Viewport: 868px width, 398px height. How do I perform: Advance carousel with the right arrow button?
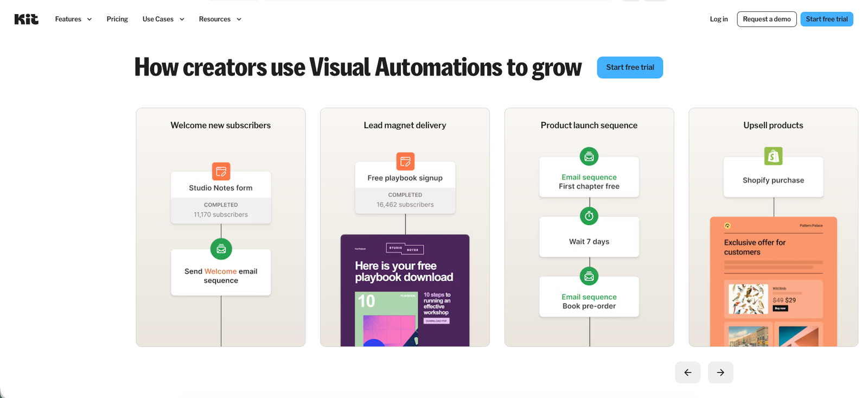tap(720, 372)
